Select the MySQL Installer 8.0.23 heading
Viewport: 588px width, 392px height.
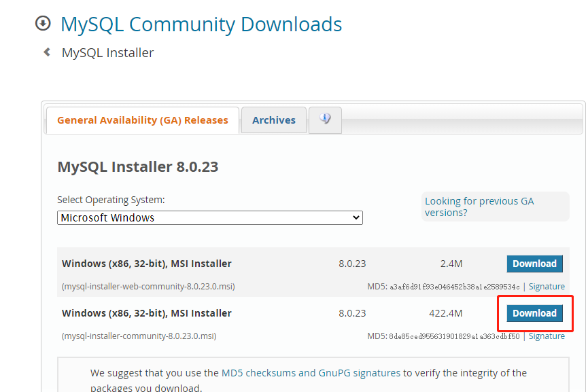[x=137, y=166]
